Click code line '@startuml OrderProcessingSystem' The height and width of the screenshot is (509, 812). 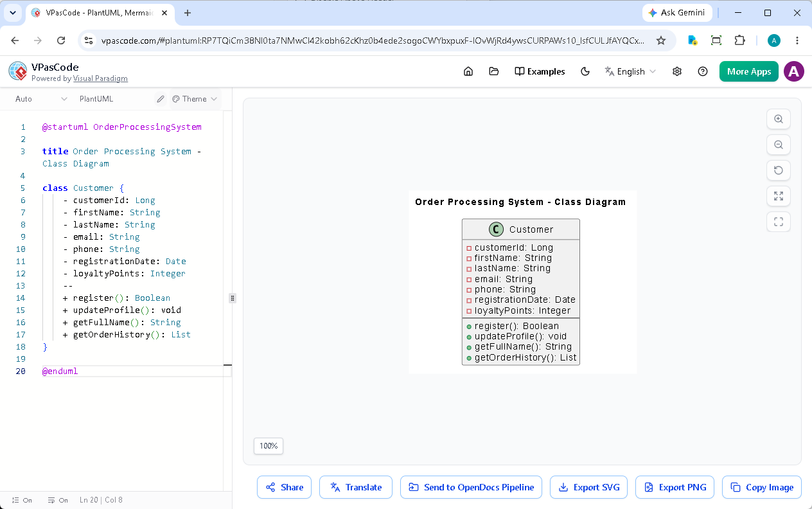122,127
